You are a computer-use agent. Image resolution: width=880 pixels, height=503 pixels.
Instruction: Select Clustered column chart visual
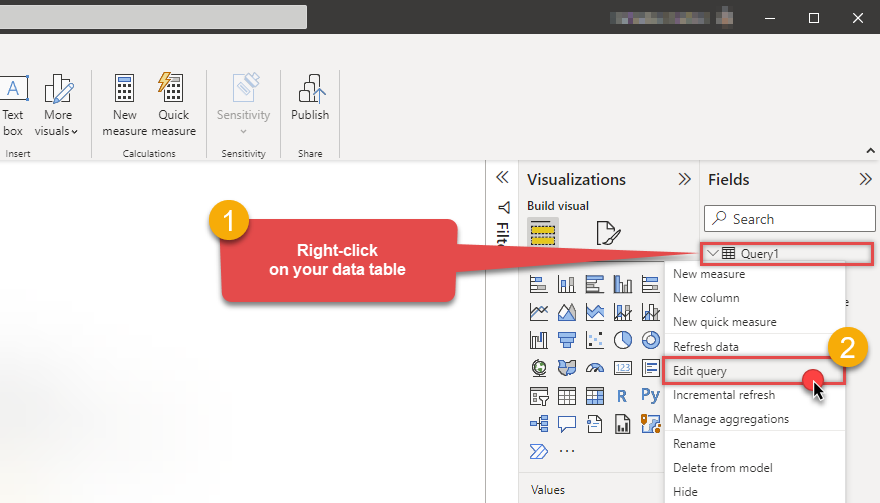[623, 284]
